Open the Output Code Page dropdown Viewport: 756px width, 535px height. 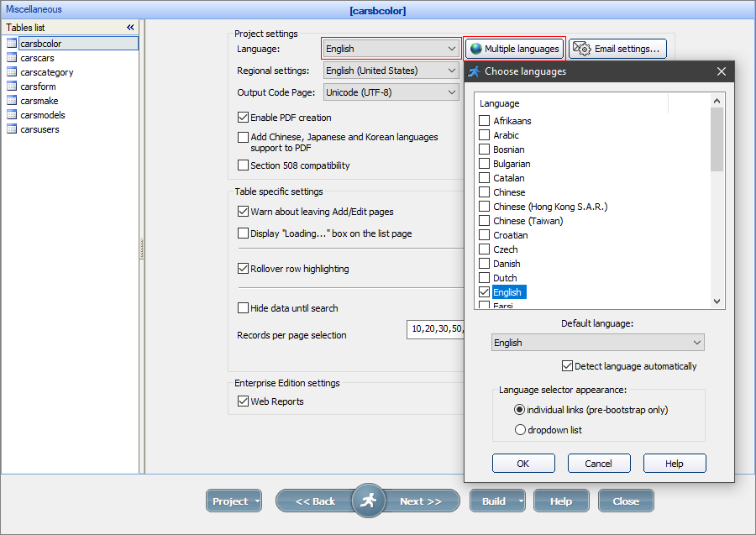454,91
